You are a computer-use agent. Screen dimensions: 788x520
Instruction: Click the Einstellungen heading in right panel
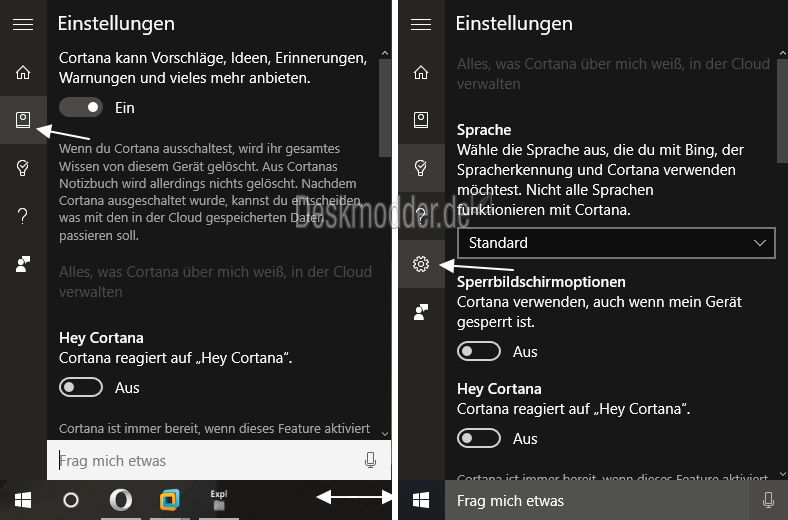click(514, 24)
